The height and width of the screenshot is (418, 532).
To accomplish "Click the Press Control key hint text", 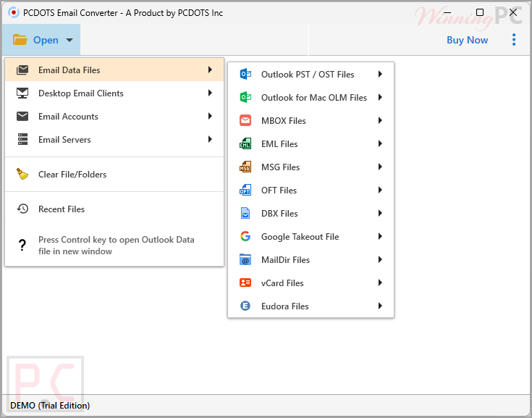I will click(x=116, y=245).
